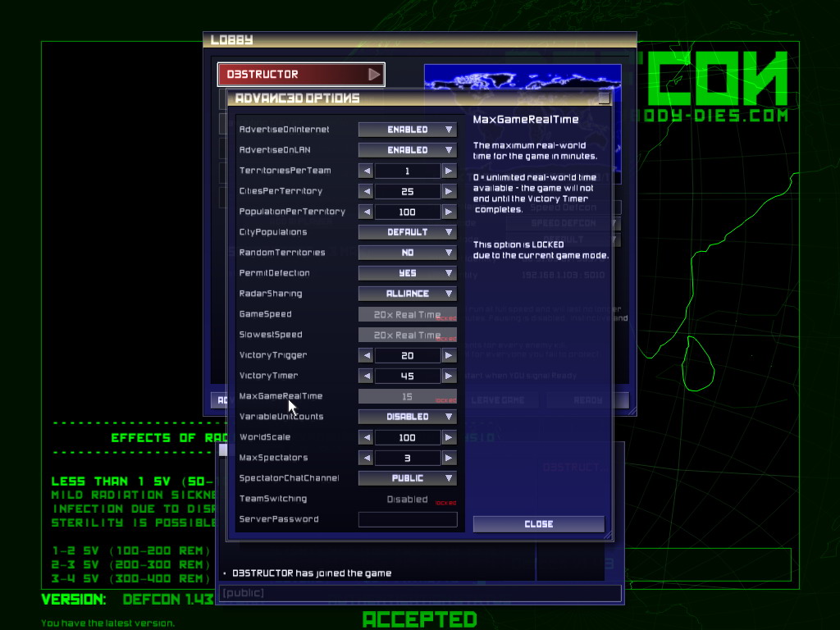
Task: Click the locked GameSpeed field
Action: click(x=408, y=314)
